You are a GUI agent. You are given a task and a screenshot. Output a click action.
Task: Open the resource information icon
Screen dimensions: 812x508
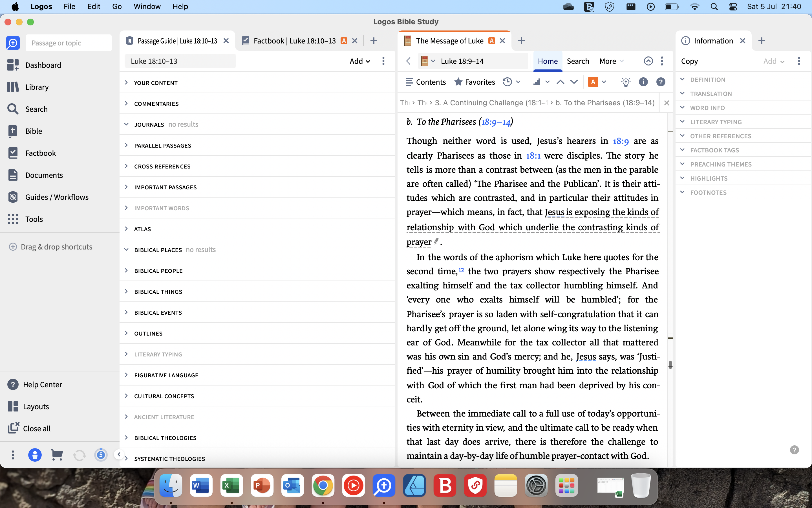click(x=643, y=82)
